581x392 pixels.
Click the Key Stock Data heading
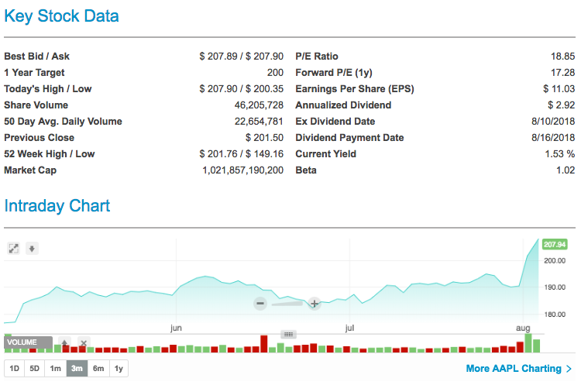click(61, 17)
